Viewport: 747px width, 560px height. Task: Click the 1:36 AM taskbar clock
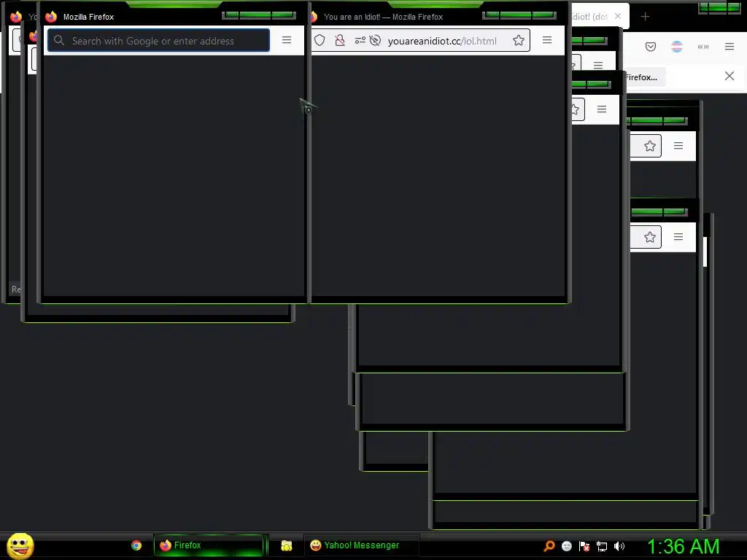[x=683, y=546]
